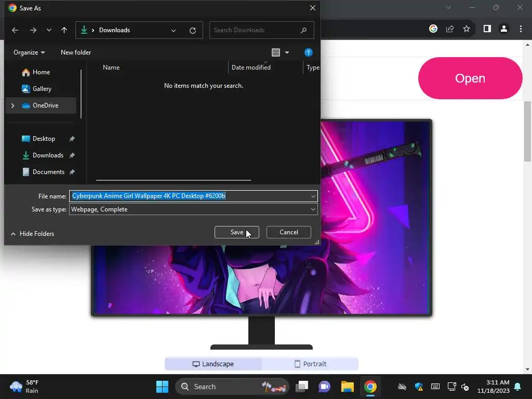Click touch keyboard tray icon

pyautogui.click(x=435, y=387)
